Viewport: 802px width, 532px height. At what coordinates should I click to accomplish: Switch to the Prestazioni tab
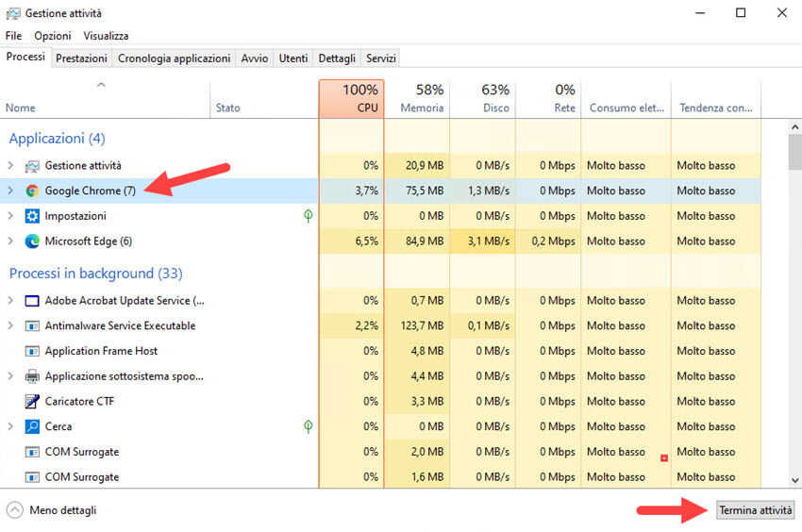point(81,58)
